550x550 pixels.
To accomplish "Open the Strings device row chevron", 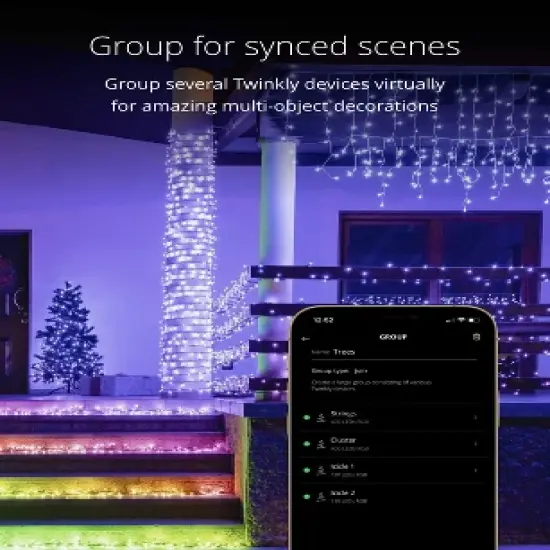I will click(476, 417).
